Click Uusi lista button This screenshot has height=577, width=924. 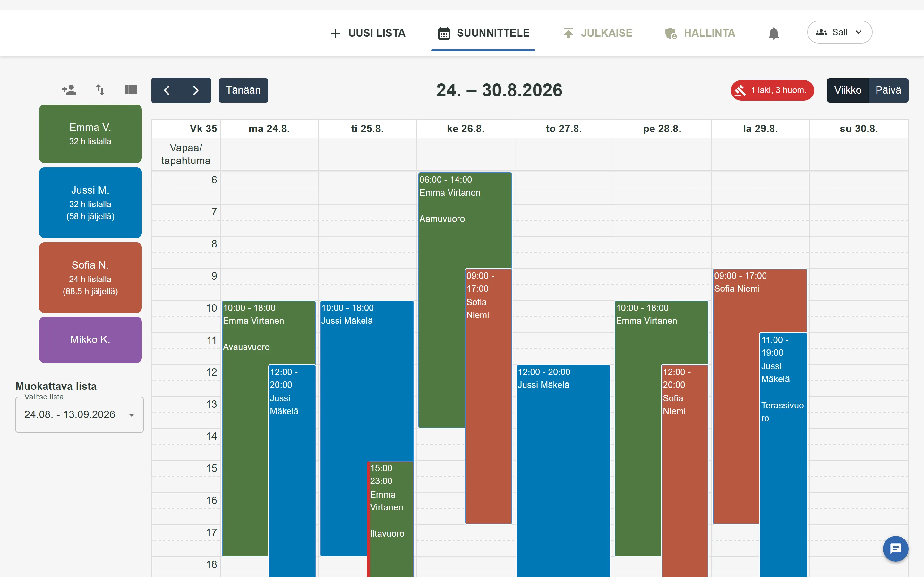coord(368,33)
